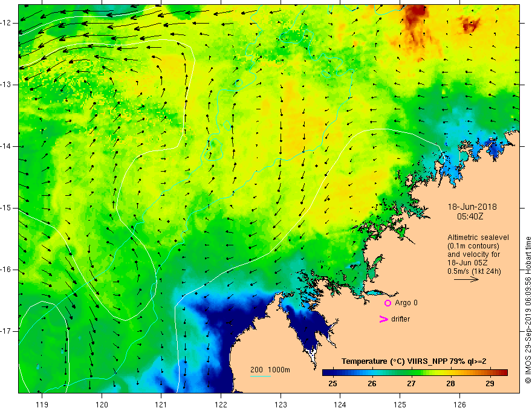Click color bar tick label 25

tap(333, 384)
